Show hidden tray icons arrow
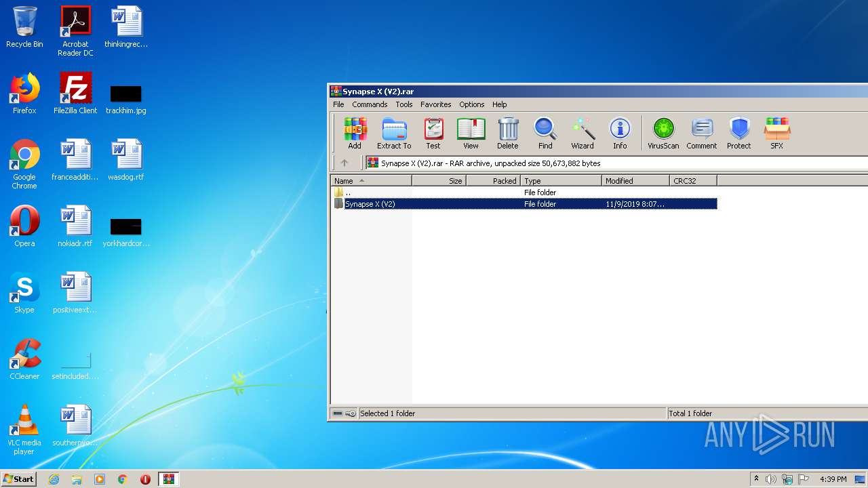The height and width of the screenshot is (488, 868). click(x=757, y=479)
